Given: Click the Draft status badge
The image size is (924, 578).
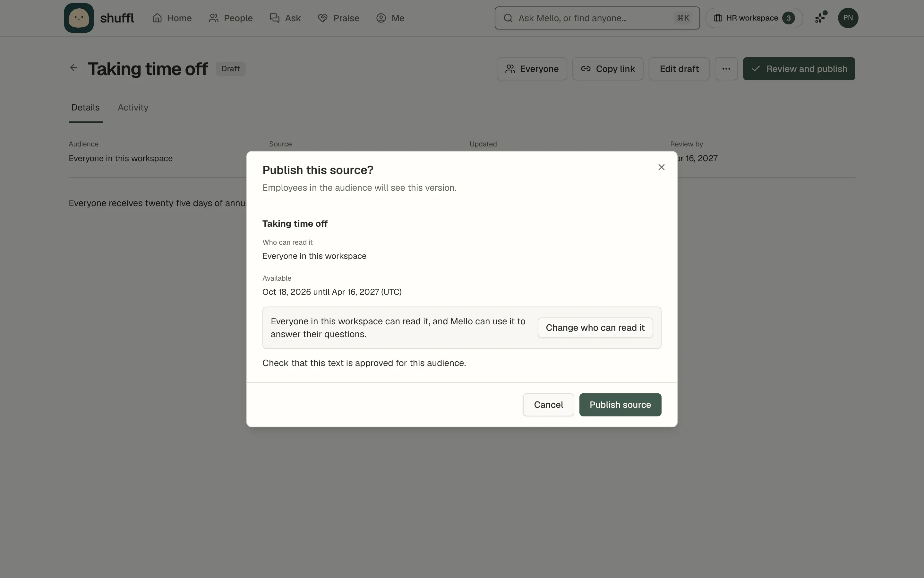Looking at the screenshot, I should pos(231,69).
